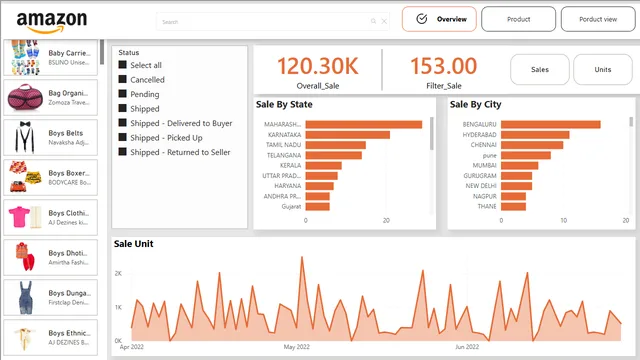Click the KERALA bar
The height and width of the screenshot is (360, 640).
click(x=324, y=165)
